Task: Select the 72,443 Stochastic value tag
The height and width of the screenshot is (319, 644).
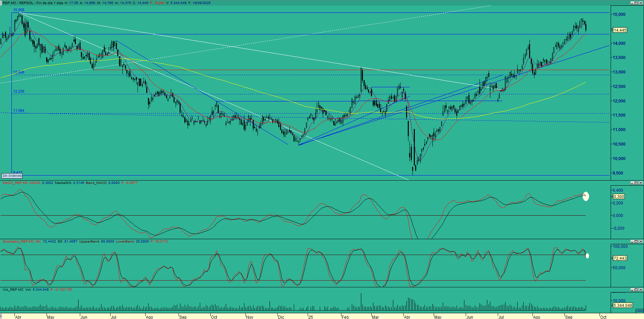Action: pyautogui.click(x=620, y=258)
